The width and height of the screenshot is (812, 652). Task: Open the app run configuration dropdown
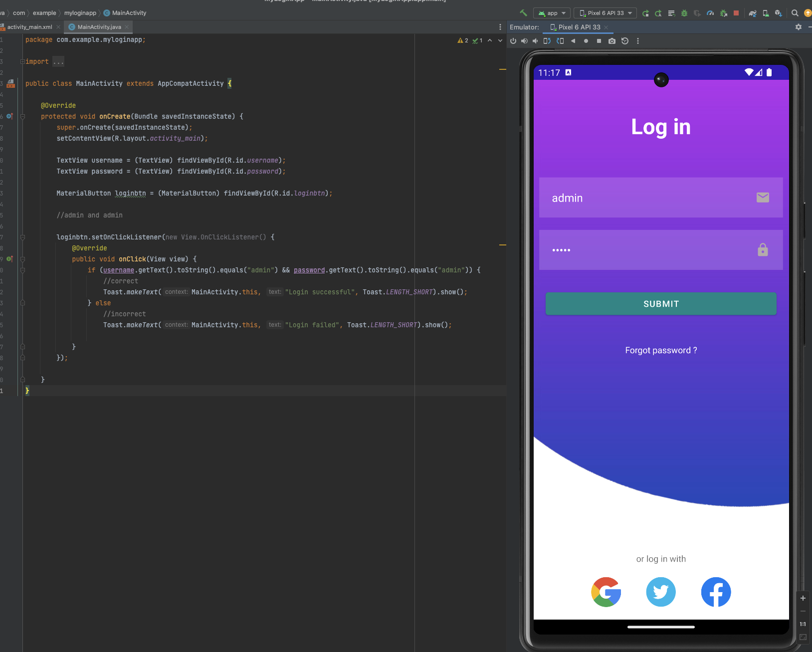552,12
